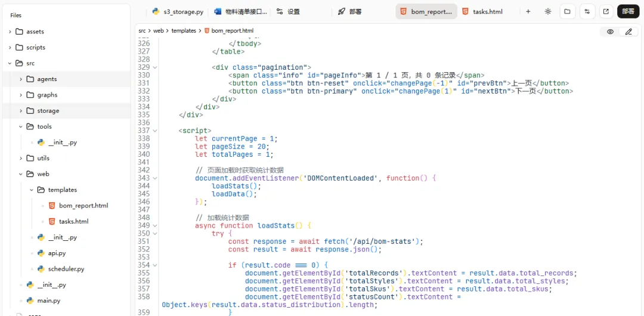Click bom_report.html breadcrumb segment

233,31
